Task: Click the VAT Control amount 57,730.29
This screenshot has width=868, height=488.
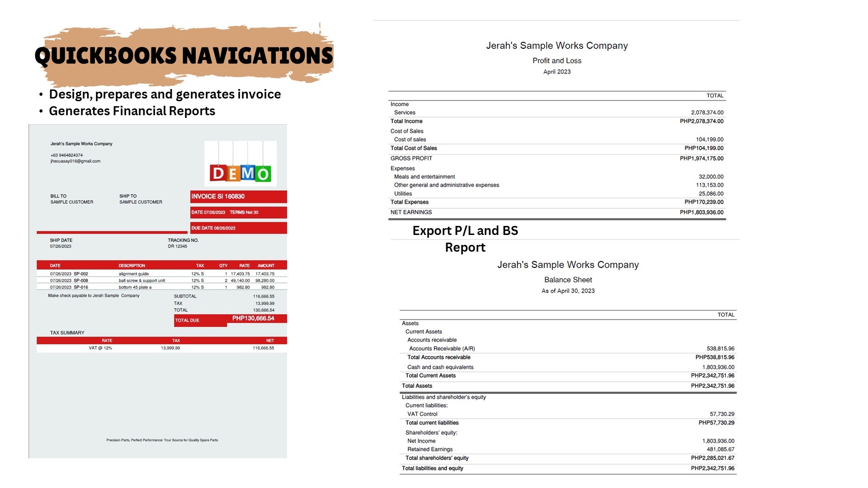Action: pos(722,414)
